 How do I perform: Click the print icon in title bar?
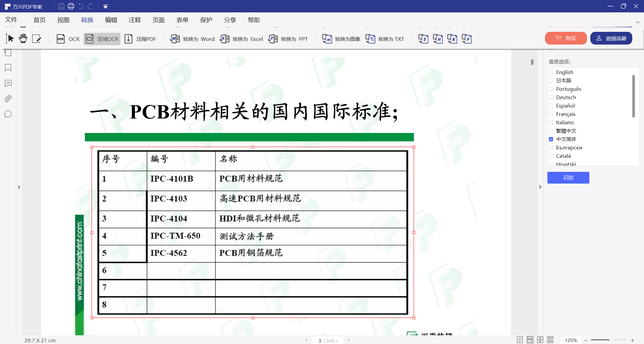71,6
